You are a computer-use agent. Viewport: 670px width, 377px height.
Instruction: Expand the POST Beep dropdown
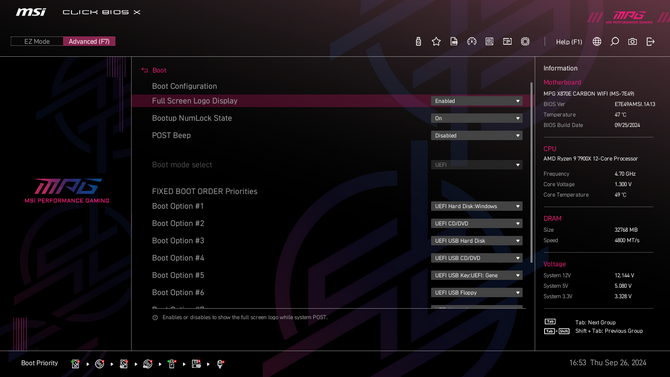coord(476,135)
